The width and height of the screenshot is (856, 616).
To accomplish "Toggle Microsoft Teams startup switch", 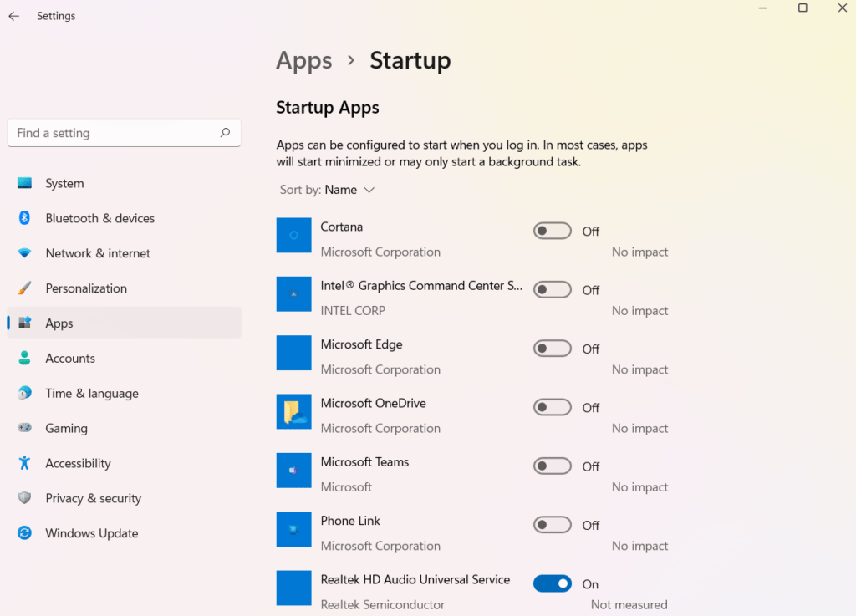I will [x=552, y=466].
